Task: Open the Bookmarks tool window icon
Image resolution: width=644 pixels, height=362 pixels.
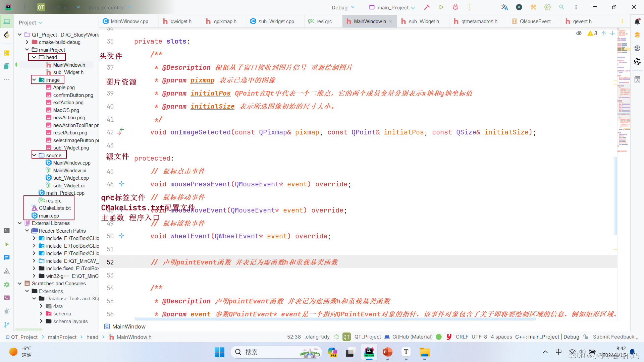Action: tap(7, 66)
